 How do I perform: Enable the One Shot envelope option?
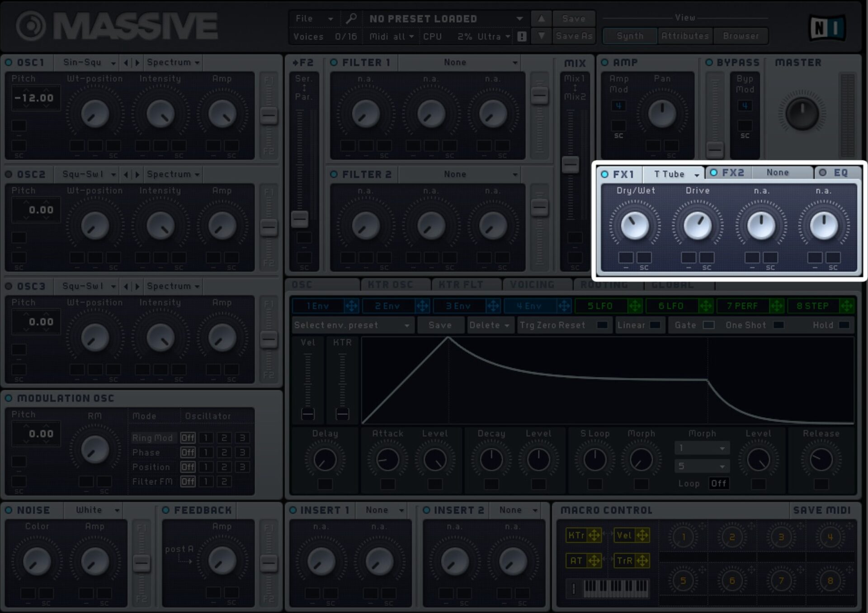778,325
